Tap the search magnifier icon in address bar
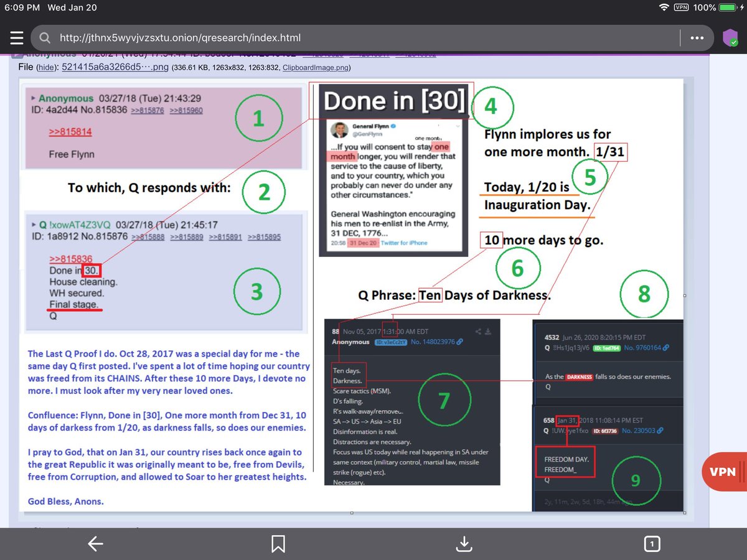 pyautogui.click(x=45, y=38)
